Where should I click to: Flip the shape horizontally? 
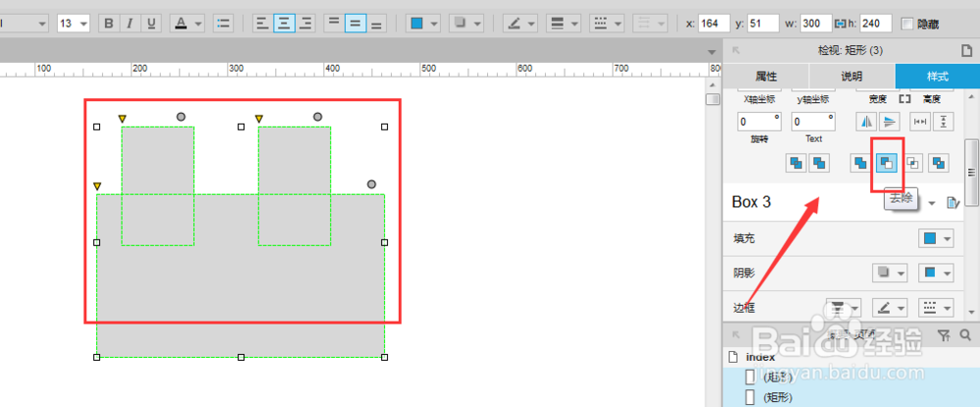point(865,122)
